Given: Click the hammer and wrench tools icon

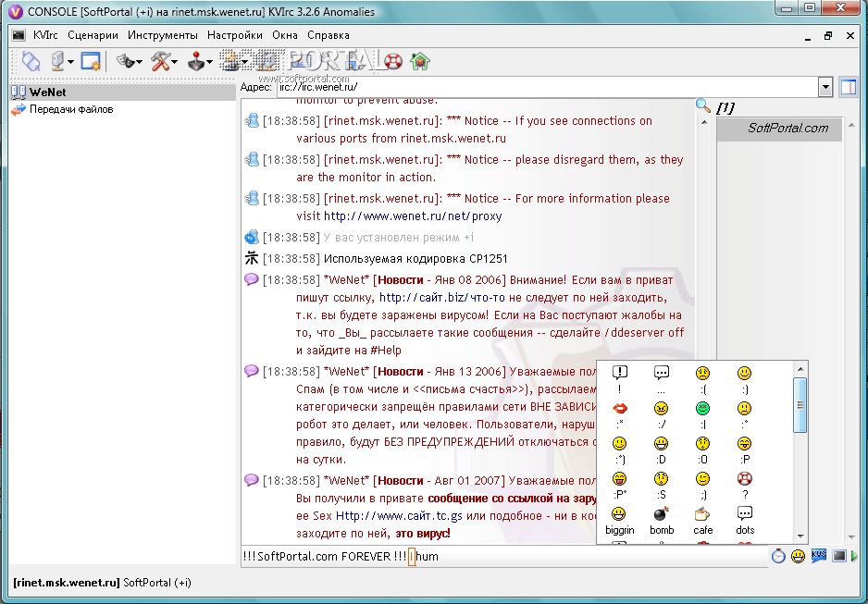Looking at the screenshot, I should pos(160,61).
